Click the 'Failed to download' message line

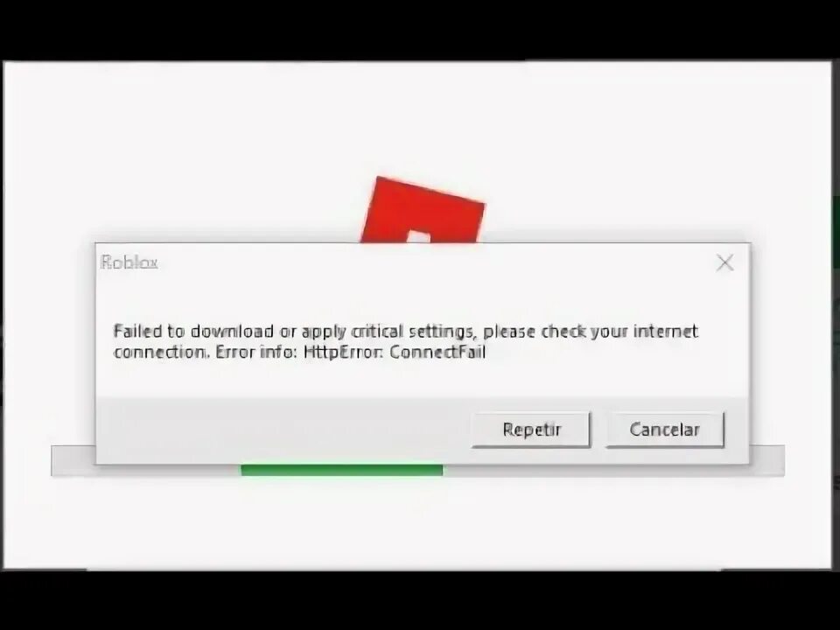pyautogui.click(x=405, y=332)
